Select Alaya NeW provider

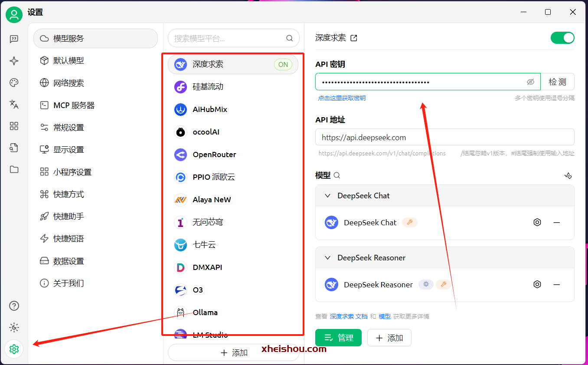[x=233, y=200]
